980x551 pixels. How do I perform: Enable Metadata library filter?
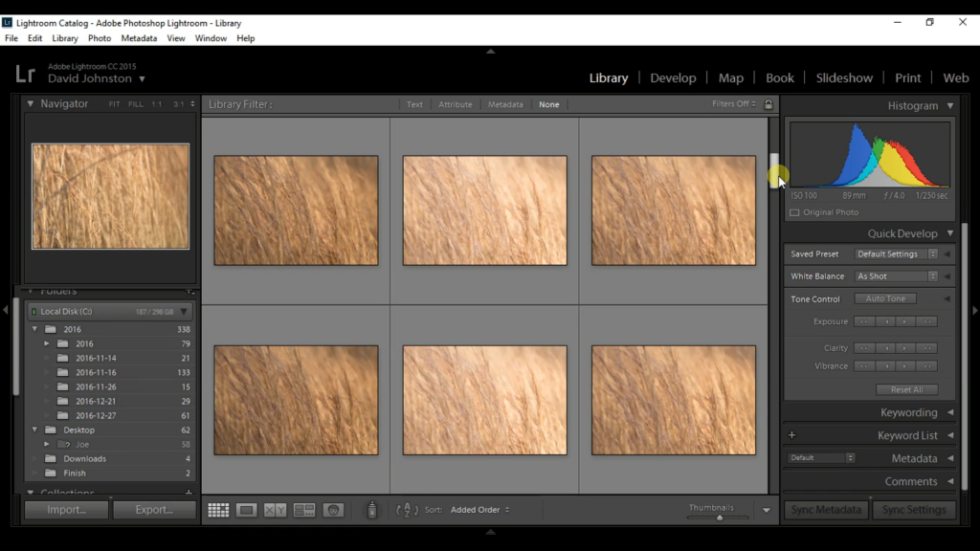click(505, 104)
